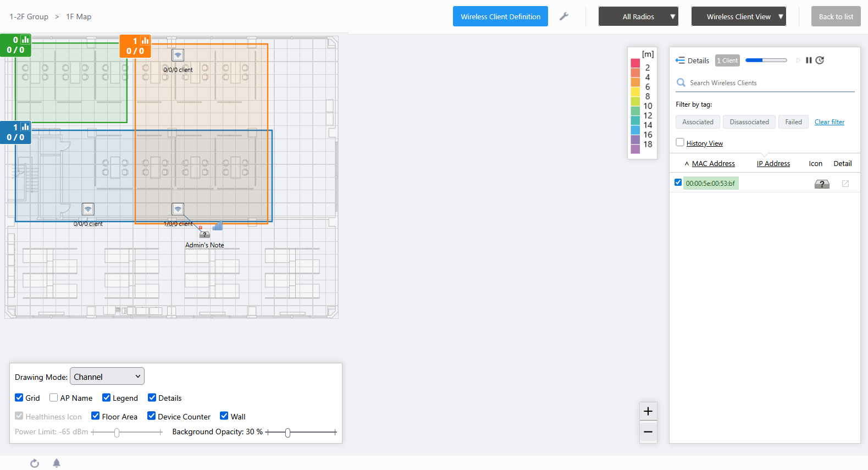Select the access point with 1/0/0 client
The width and height of the screenshot is (868, 470).
coord(178,209)
